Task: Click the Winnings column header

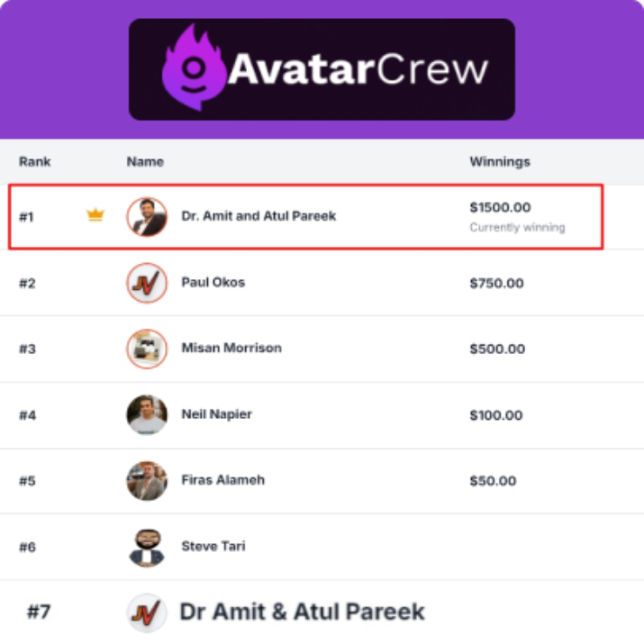Action: (500, 162)
